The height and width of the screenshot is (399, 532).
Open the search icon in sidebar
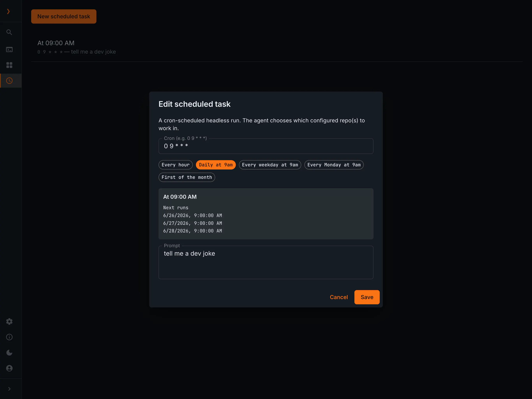point(9,32)
